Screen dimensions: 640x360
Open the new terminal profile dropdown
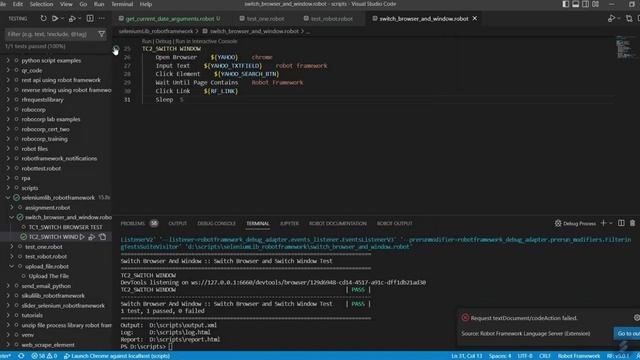point(611,223)
